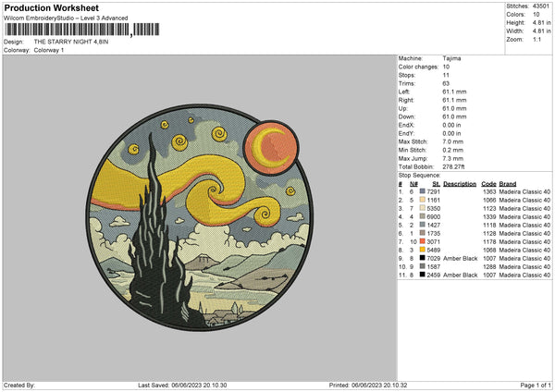Select the Width value 4.81 in
The height and width of the screenshot is (392, 555).
541,31
